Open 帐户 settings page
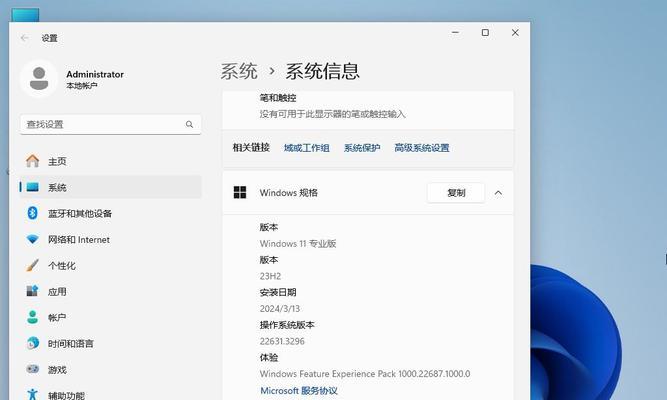The height and width of the screenshot is (400, 667). 111,317
